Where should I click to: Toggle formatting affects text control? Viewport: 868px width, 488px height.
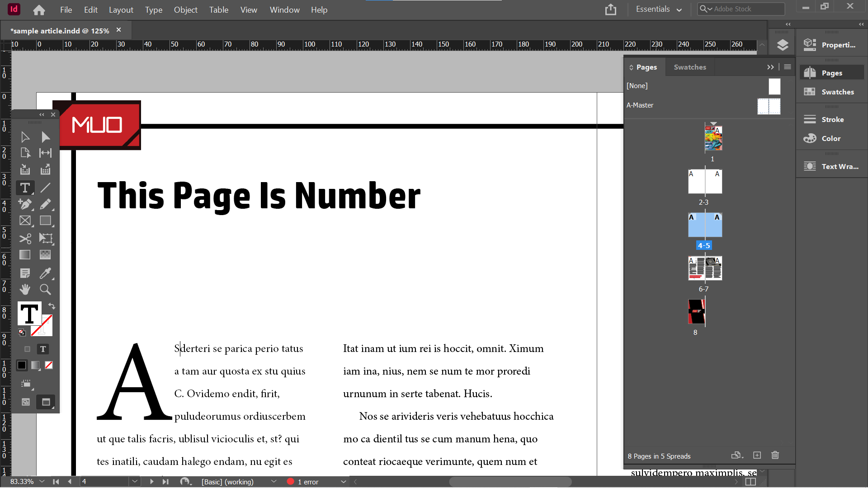42,349
